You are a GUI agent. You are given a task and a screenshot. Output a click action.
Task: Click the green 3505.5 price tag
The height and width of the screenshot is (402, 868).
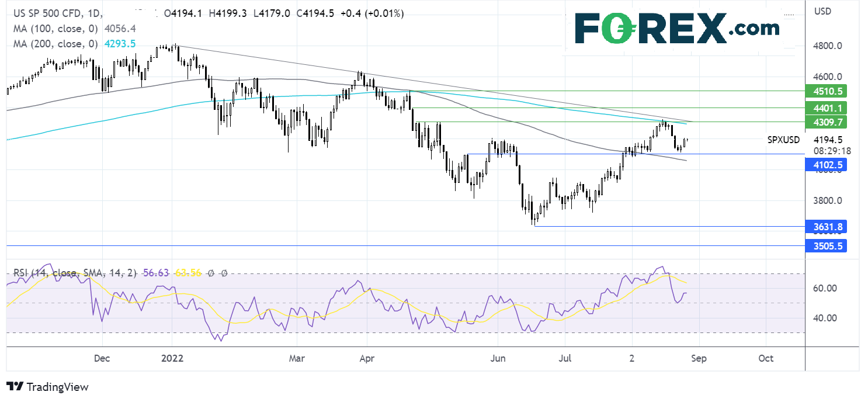pos(827,246)
